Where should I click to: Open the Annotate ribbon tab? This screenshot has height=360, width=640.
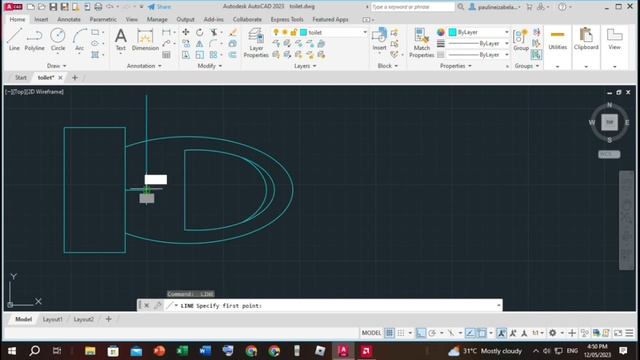click(69, 19)
